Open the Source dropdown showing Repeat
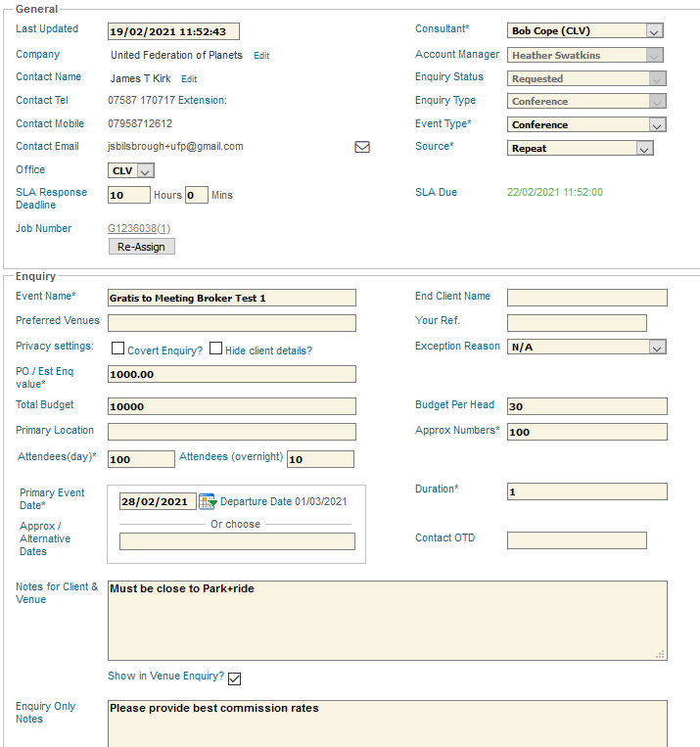Screen dimensions: 700x747 (580, 148)
